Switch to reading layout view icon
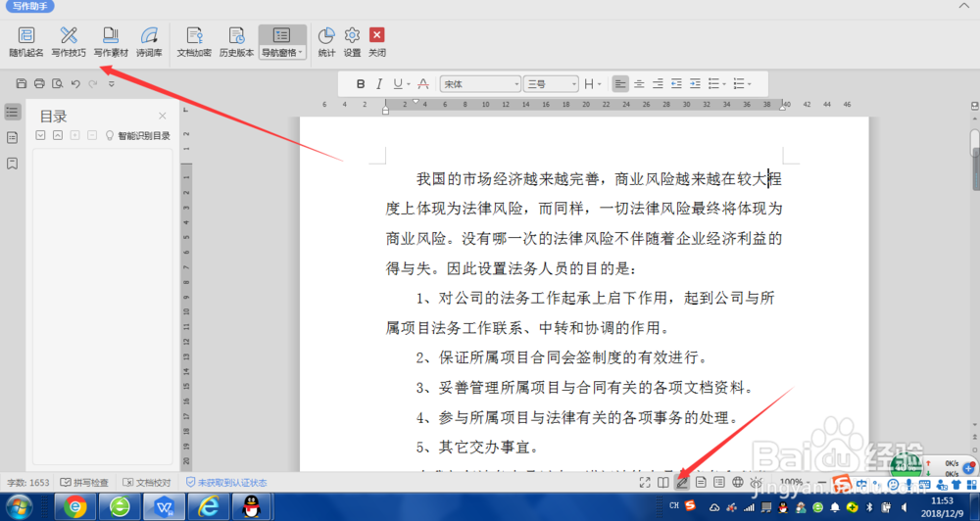 pyautogui.click(x=663, y=482)
